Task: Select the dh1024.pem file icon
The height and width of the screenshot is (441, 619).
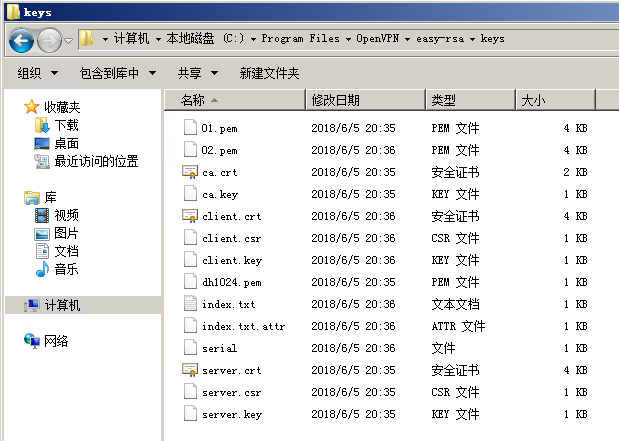Action: coord(190,281)
